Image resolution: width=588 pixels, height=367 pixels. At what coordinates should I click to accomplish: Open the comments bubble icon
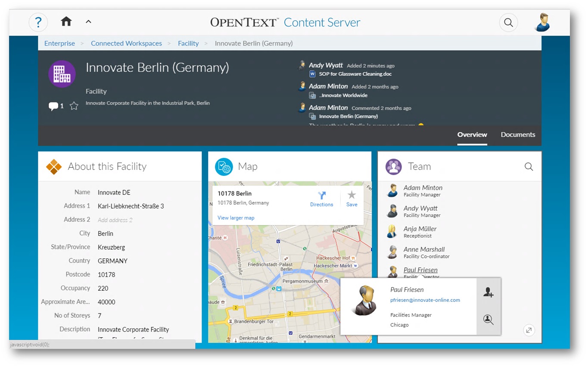point(53,106)
